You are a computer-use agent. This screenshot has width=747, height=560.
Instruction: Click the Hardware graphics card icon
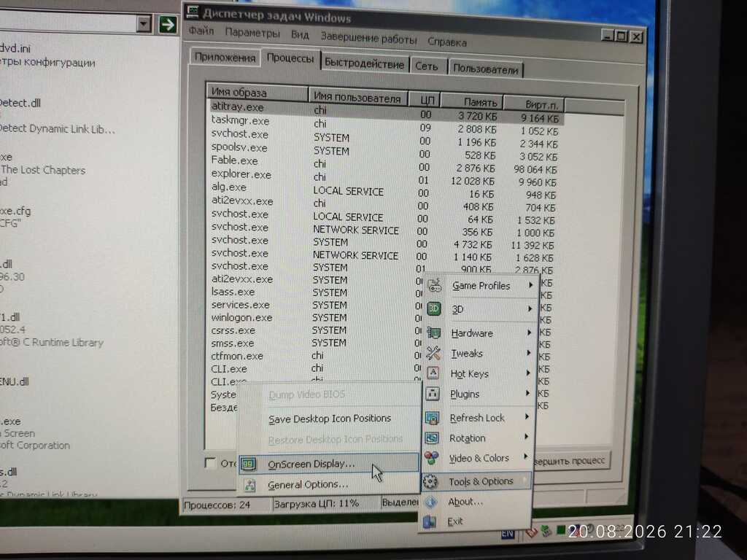(x=433, y=332)
